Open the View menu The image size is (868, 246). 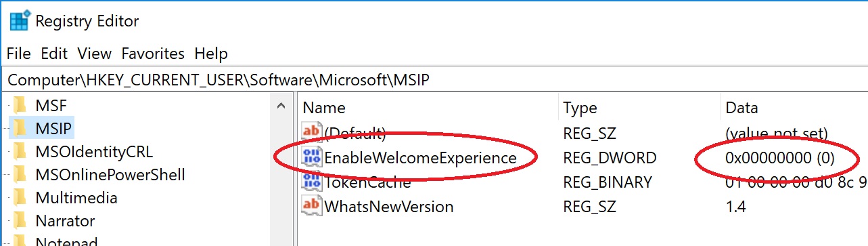pyautogui.click(x=94, y=54)
